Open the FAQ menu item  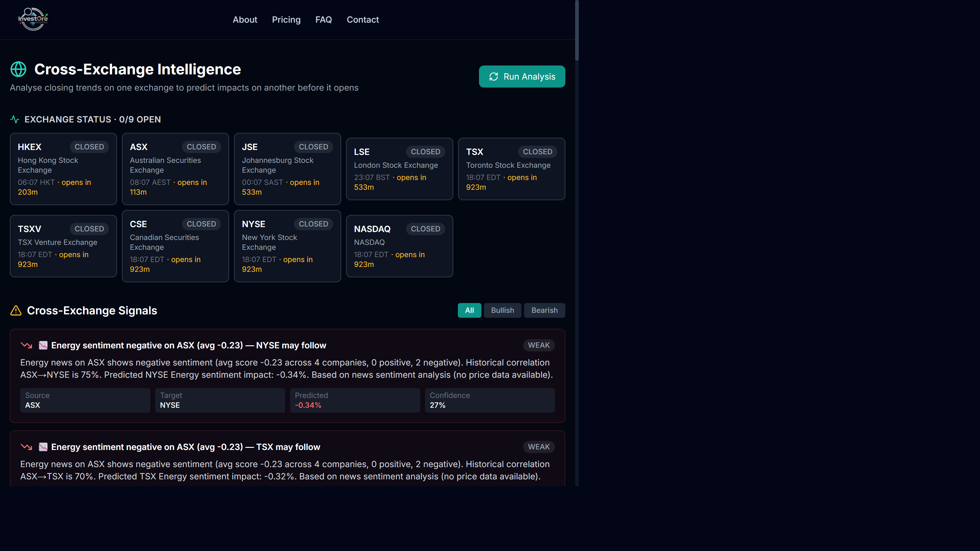[x=323, y=19]
